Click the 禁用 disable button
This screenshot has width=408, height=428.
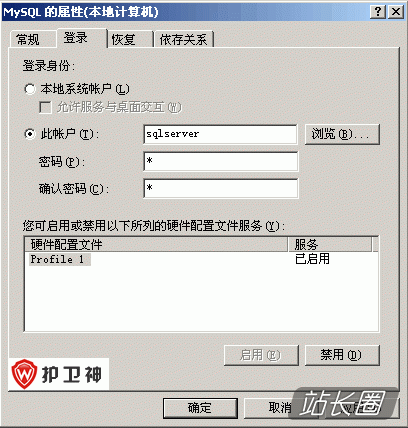(342, 355)
